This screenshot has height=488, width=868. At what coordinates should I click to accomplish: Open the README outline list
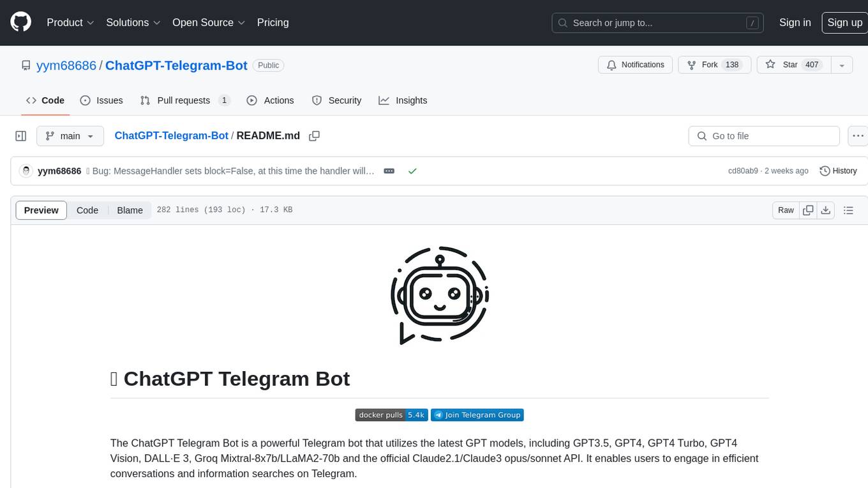point(848,210)
